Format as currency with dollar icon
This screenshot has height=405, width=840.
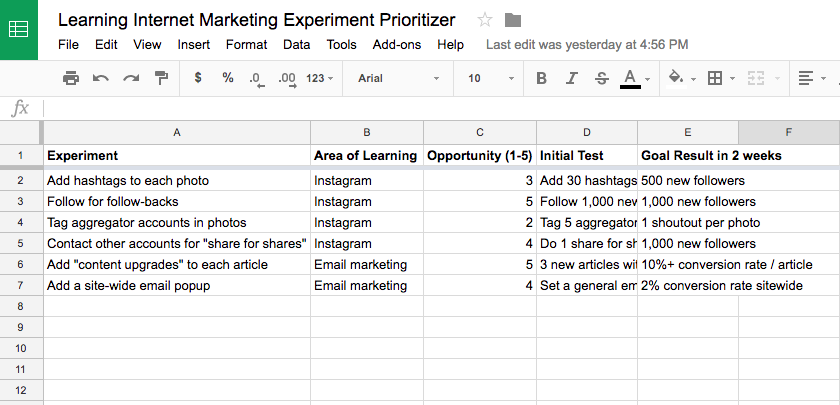198,78
